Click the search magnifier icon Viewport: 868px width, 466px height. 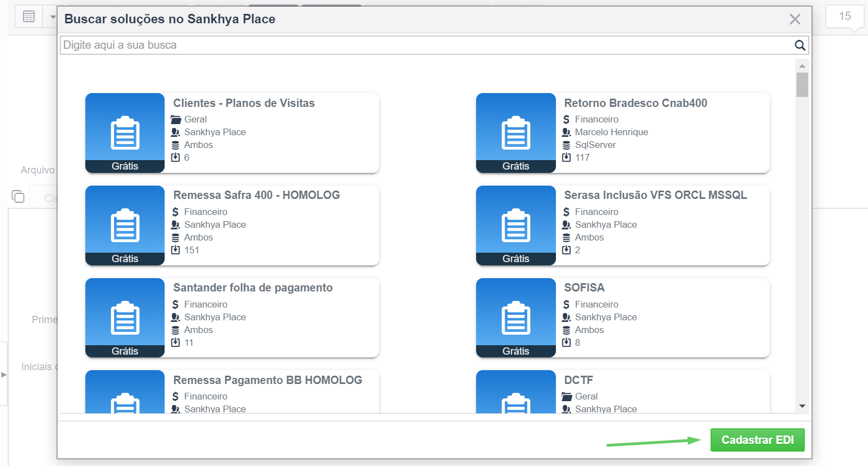tap(800, 45)
